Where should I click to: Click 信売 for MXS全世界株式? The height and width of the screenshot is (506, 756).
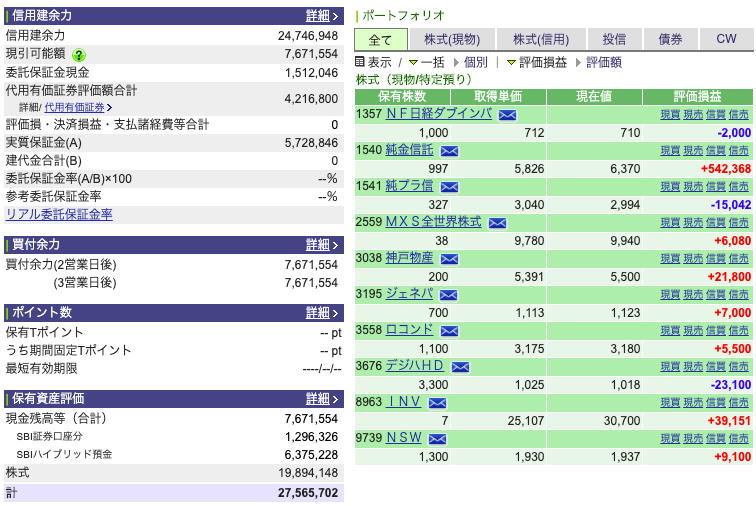coord(738,223)
